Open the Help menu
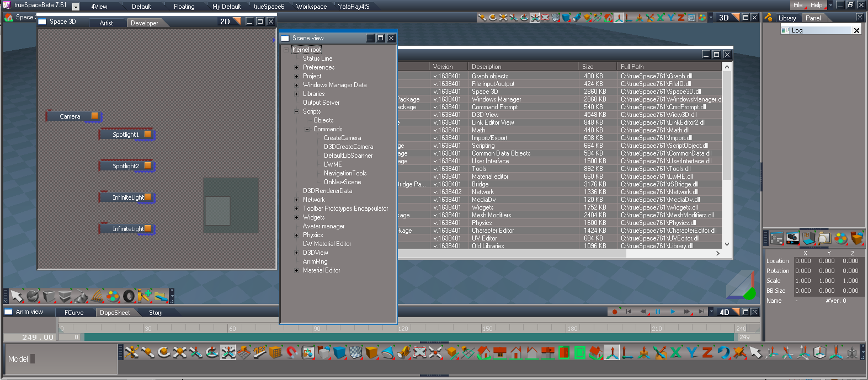868x380 pixels. coord(817,5)
